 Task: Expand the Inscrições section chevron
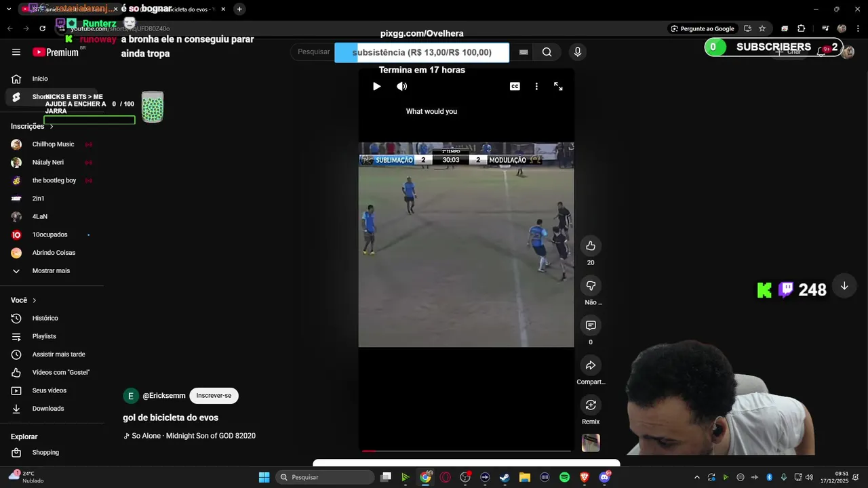pos(52,127)
